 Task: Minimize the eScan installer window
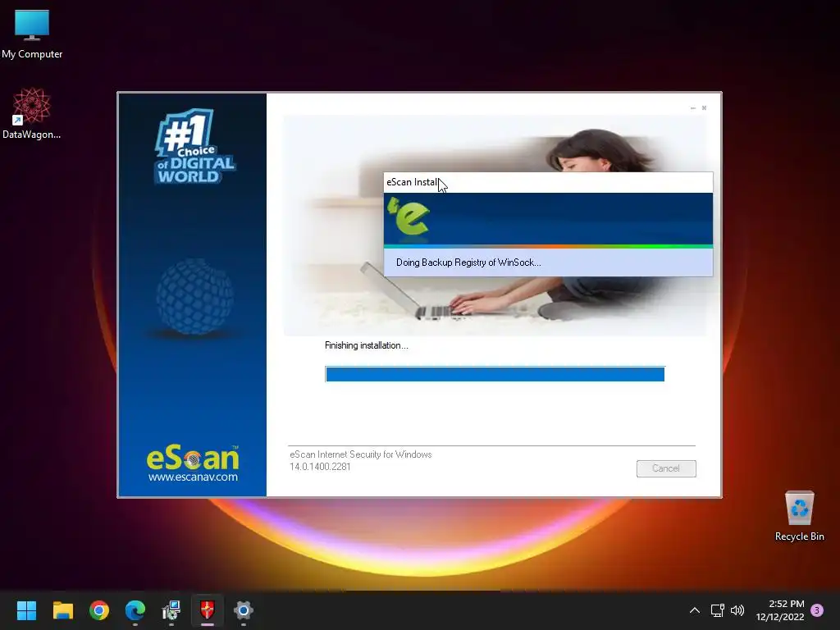[x=693, y=108]
